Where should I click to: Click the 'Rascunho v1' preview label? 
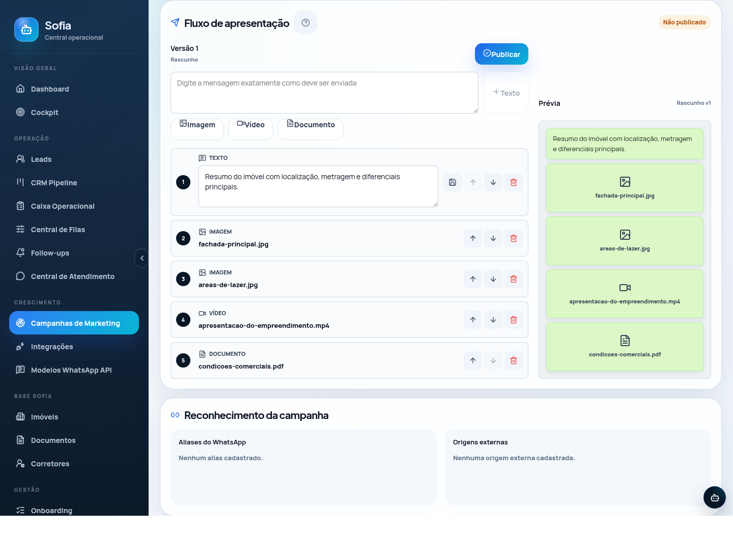click(x=693, y=103)
